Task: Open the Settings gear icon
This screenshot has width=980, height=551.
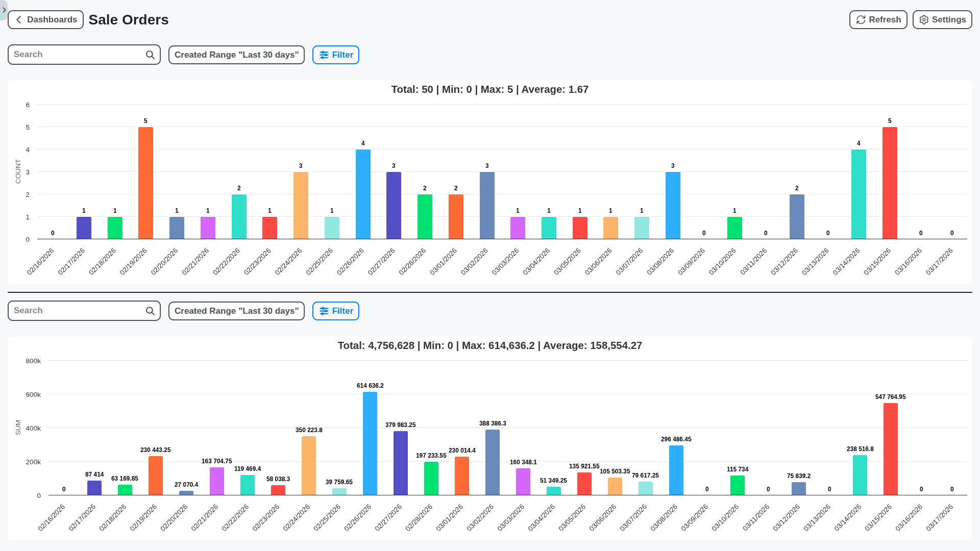Action: [x=923, y=19]
